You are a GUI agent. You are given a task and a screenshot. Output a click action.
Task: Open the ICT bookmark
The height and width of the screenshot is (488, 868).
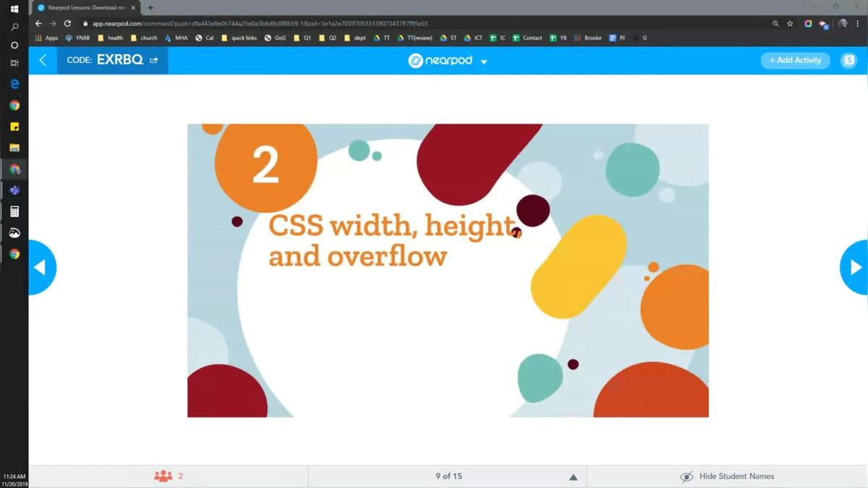[x=474, y=38]
